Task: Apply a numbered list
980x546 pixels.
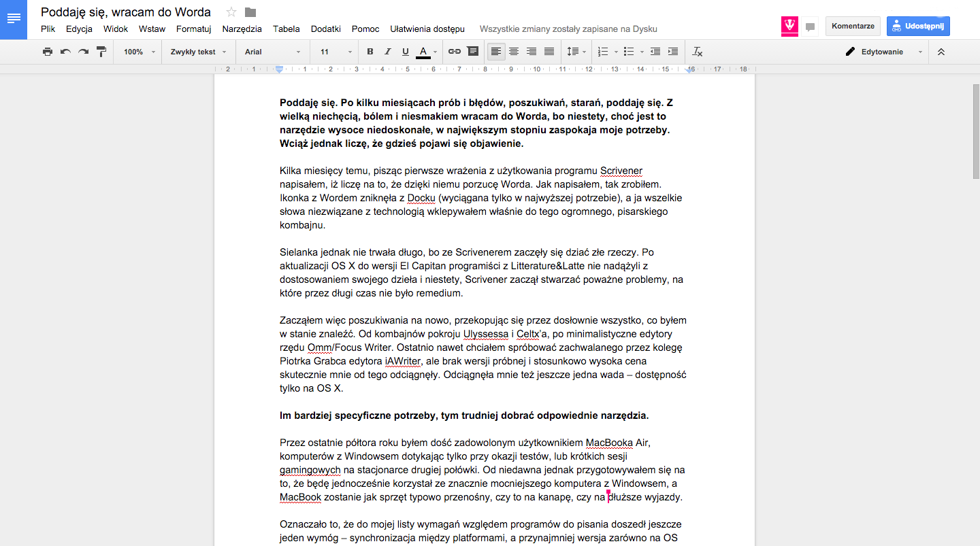Action: tap(603, 52)
